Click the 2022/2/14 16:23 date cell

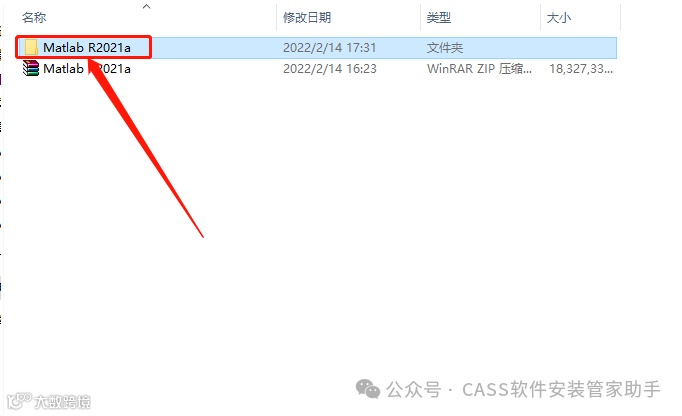pyautogui.click(x=330, y=69)
